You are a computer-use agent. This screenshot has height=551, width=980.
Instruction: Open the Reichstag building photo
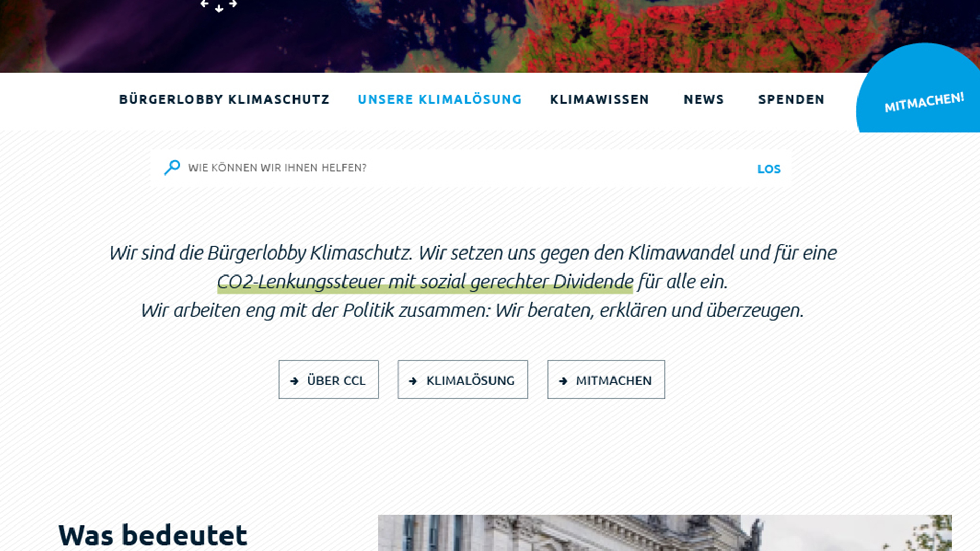tap(665, 533)
